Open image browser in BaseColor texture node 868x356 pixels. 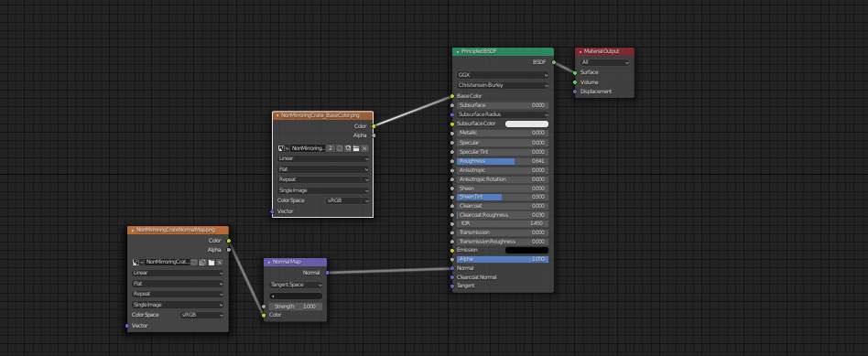click(x=283, y=148)
